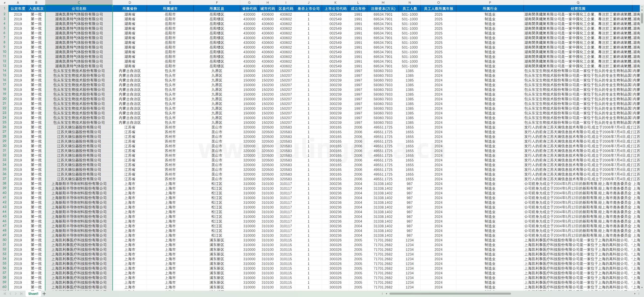This screenshot has height=297, width=644.
Task: Select column C header
Action: (79, 3)
